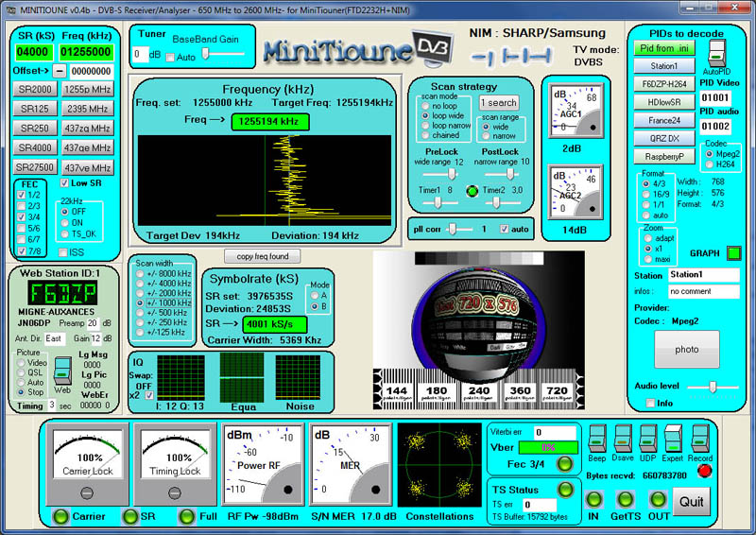Uncheck the pll corr auto checkbox

point(505,229)
